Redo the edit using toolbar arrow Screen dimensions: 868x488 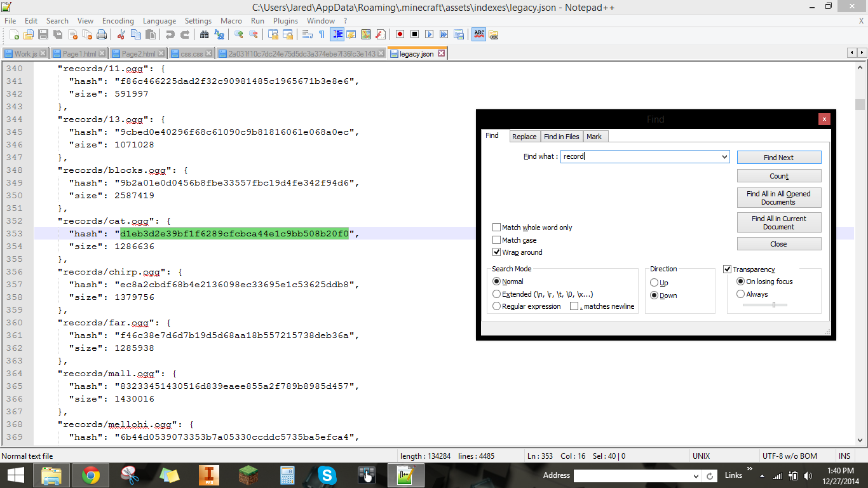pyautogui.click(x=184, y=34)
